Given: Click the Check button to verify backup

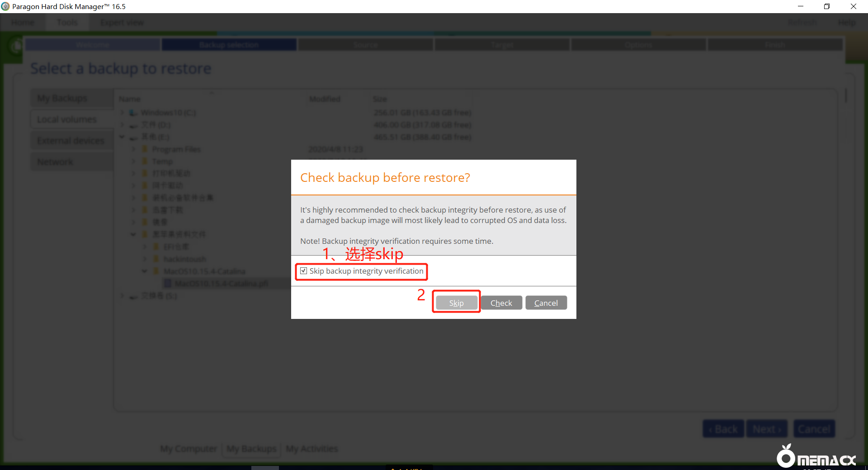Looking at the screenshot, I should click(x=501, y=303).
